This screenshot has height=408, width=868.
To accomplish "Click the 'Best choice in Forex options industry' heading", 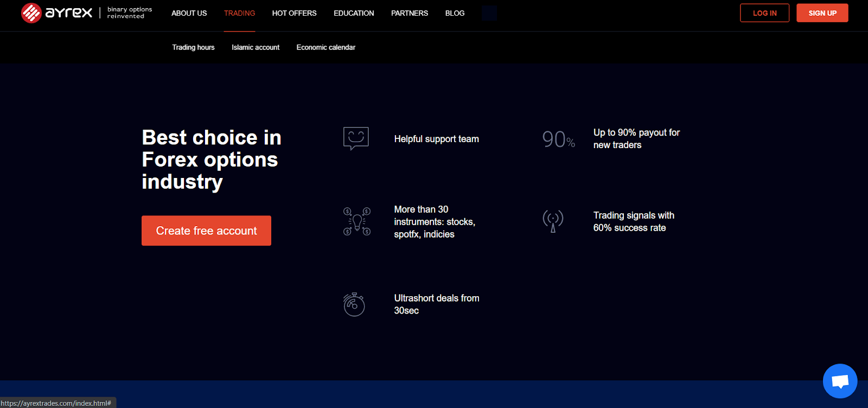I will [x=212, y=160].
